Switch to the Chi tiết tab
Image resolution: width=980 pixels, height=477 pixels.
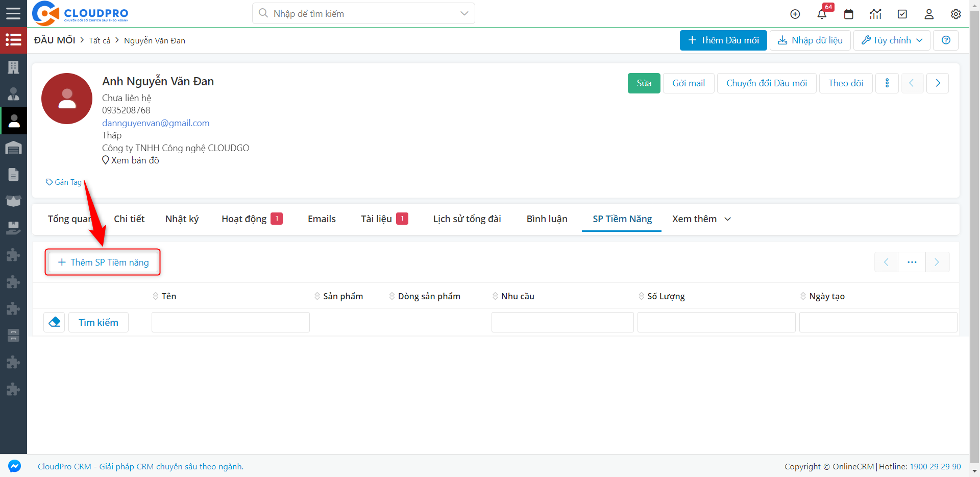pyautogui.click(x=129, y=219)
